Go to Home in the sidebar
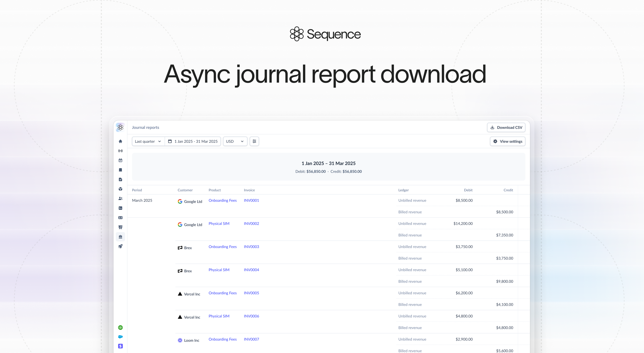This screenshot has height=353, width=644. click(x=120, y=141)
